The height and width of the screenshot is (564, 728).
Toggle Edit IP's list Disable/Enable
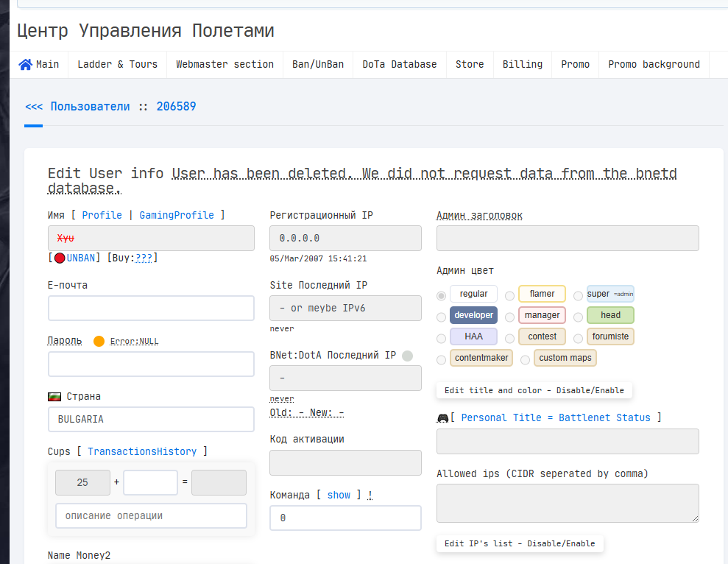pyautogui.click(x=520, y=543)
